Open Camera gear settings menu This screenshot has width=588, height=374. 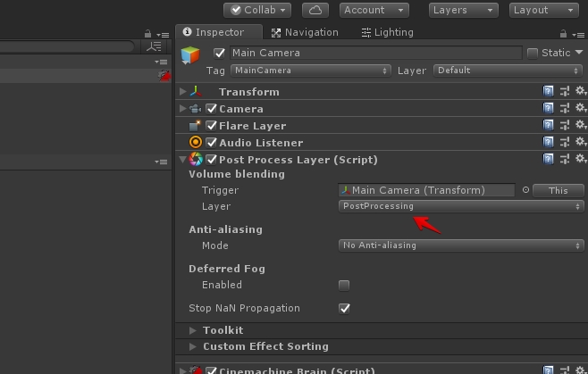581,108
